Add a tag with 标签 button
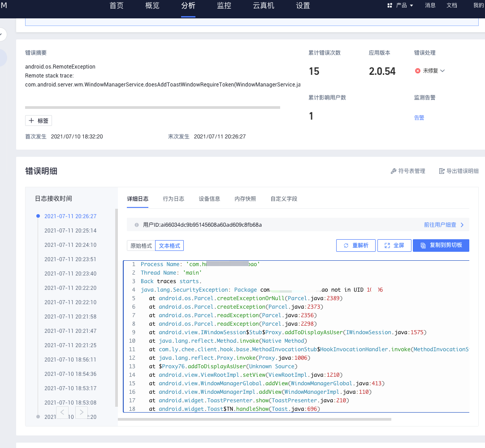Viewport: 485px width, 448px height. 39,121
